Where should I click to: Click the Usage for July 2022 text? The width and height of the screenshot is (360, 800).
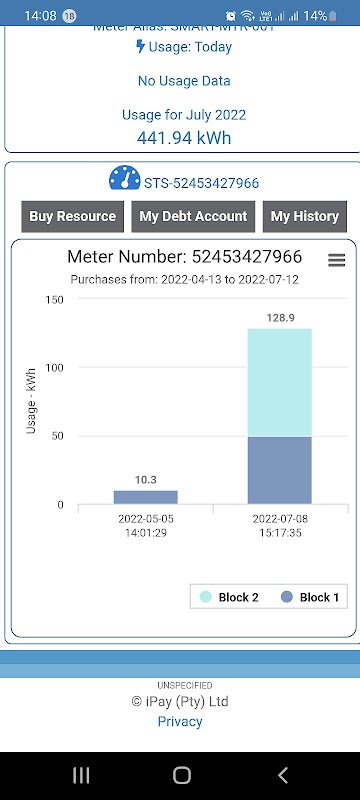click(x=184, y=115)
